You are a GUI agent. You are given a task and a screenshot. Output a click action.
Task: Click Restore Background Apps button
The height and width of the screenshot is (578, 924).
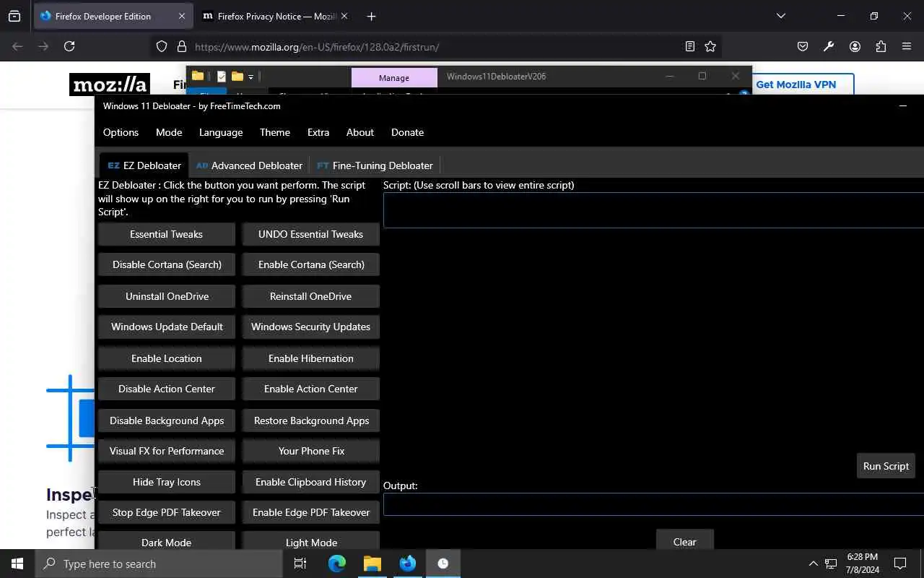pyautogui.click(x=311, y=420)
